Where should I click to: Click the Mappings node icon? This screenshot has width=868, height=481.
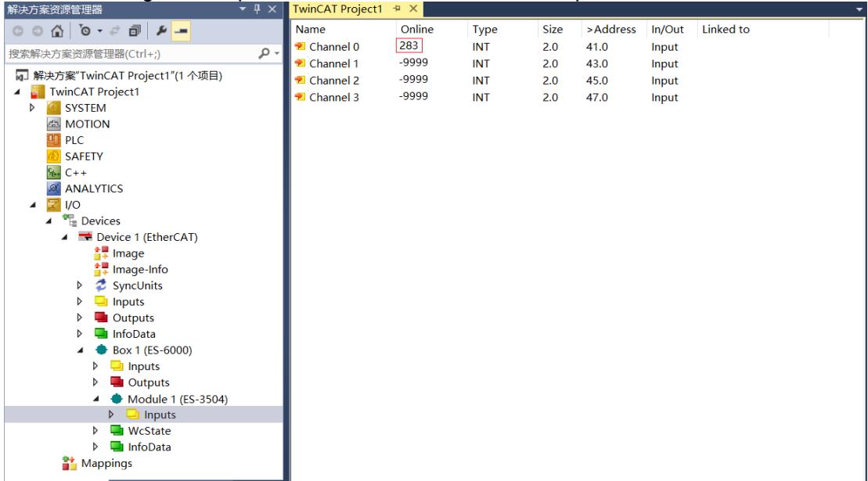point(69,463)
